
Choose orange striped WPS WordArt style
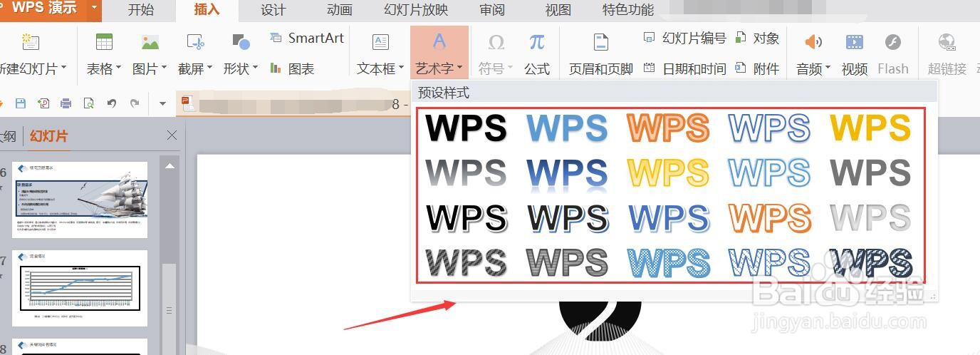[668, 128]
